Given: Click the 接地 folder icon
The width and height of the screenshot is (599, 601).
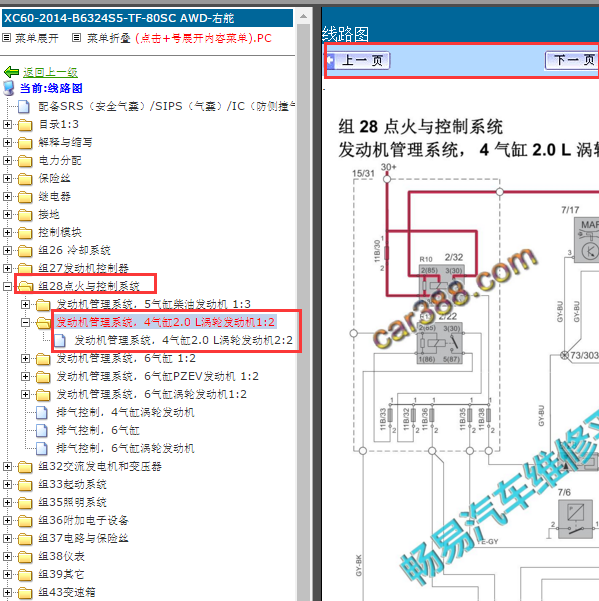Looking at the screenshot, I should tap(25, 215).
